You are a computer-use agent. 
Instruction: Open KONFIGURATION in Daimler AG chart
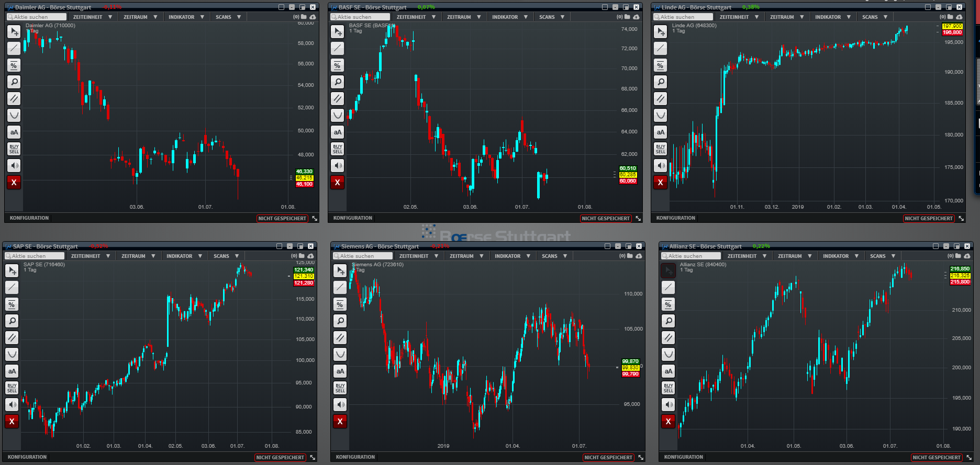coord(29,218)
